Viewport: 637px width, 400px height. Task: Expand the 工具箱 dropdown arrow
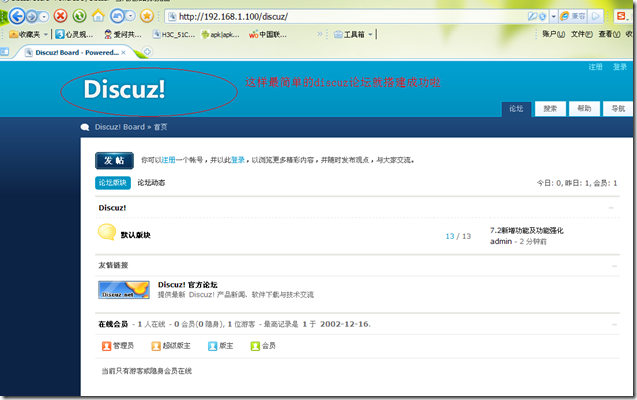coord(370,35)
